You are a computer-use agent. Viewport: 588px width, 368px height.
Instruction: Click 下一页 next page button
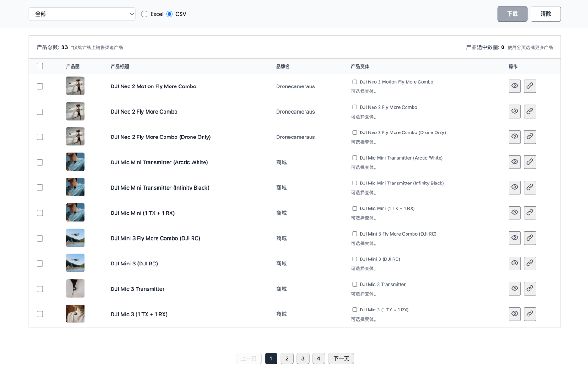(x=341, y=358)
